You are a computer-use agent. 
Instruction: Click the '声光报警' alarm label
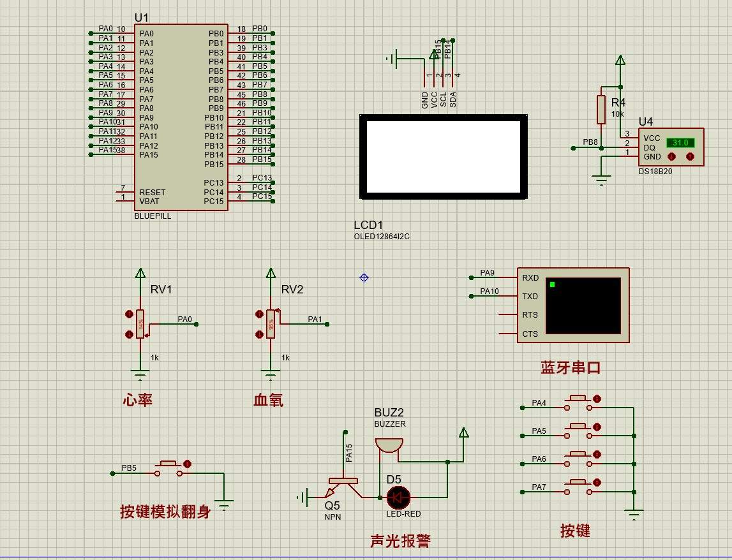401,540
